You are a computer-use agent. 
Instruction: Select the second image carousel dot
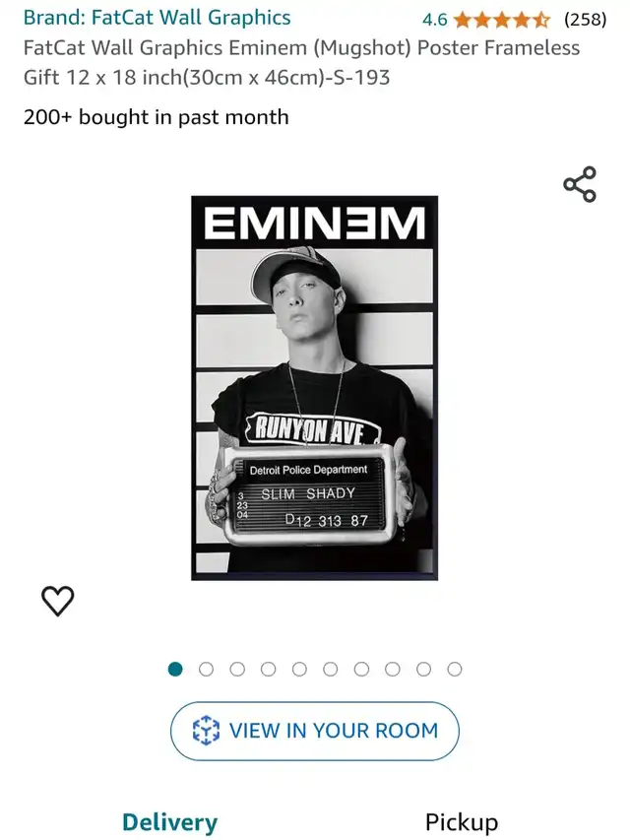coord(207,669)
